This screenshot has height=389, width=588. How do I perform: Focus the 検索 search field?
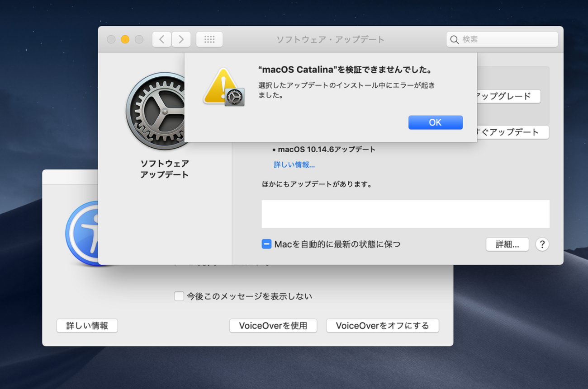[502, 39]
